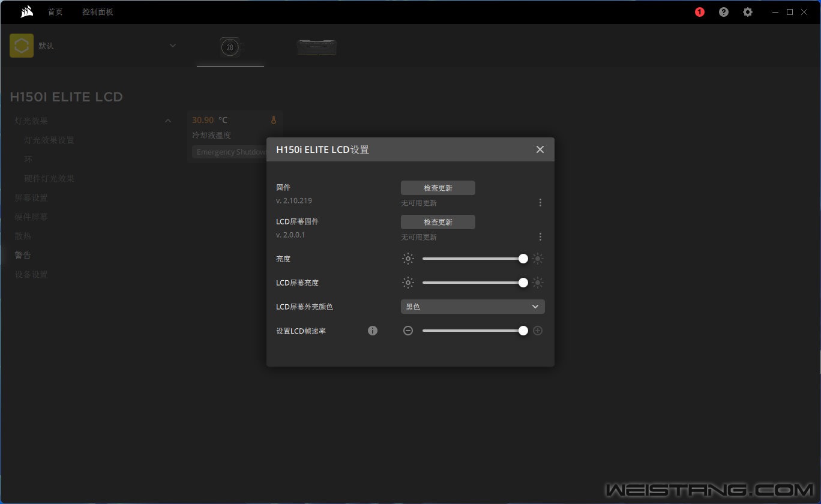Click bright sun icon for LCD屏幕亮度

point(538,283)
